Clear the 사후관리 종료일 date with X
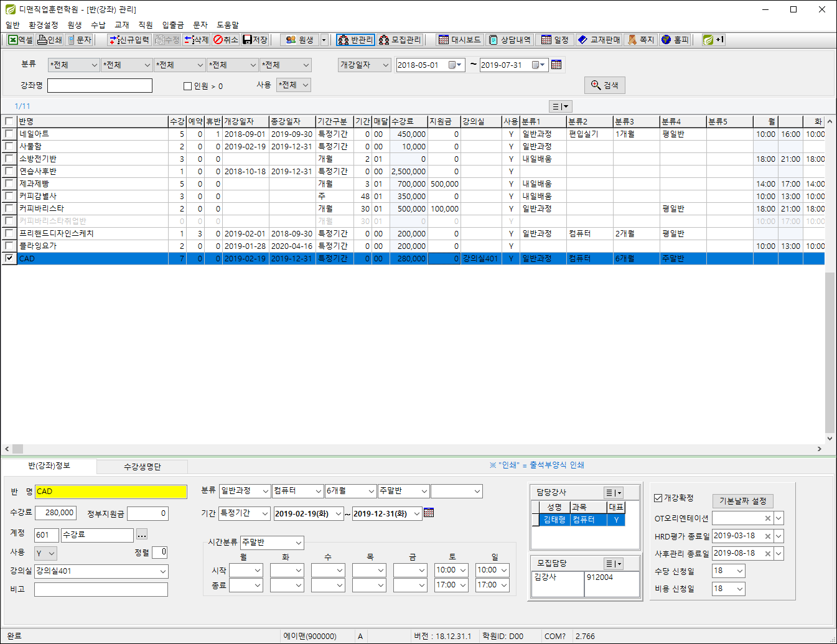This screenshot has width=837, height=644. (x=767, y=553)
